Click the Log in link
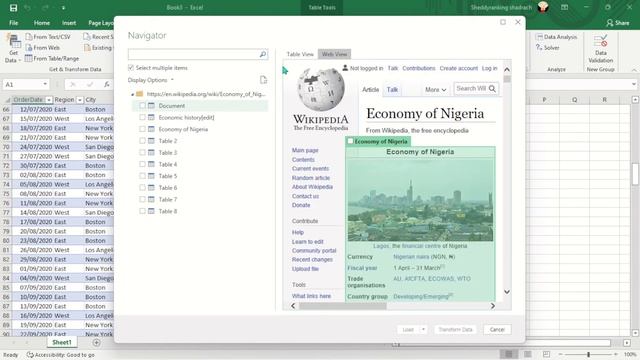The width and height of the screenshot is (640, 360). [489, 69]
